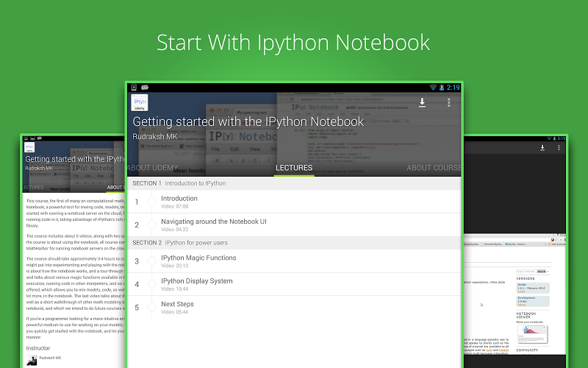Select progress circle for Next Steps lecture
Screen dimensions: 588x368
point(152,308)
